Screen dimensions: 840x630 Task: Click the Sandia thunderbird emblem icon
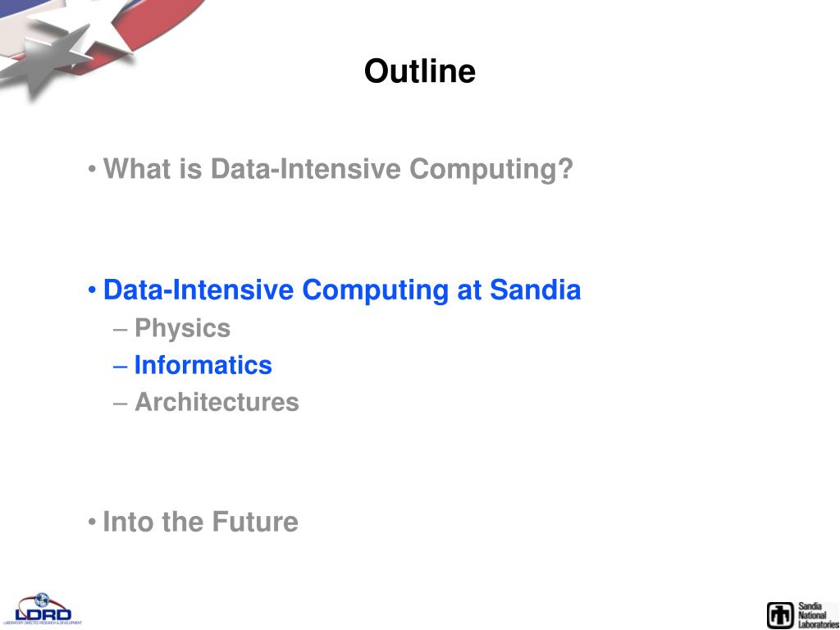pyautogui.click(x=779, y=615)
